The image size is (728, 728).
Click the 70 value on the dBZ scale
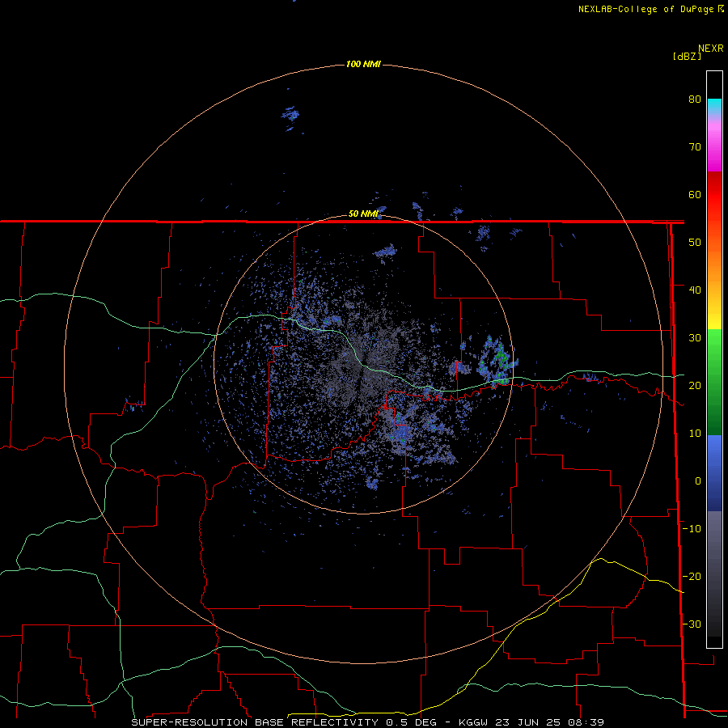click(695, 146)
